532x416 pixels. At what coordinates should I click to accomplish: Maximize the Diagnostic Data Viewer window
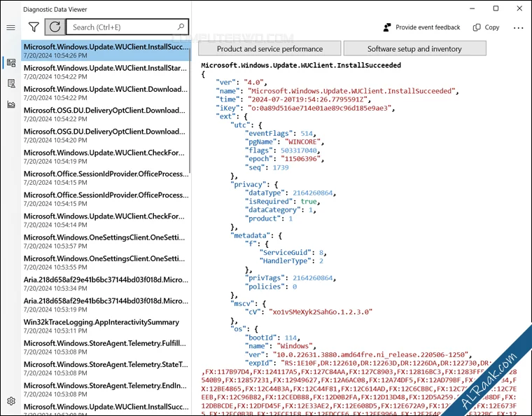[x=496, y=8]
